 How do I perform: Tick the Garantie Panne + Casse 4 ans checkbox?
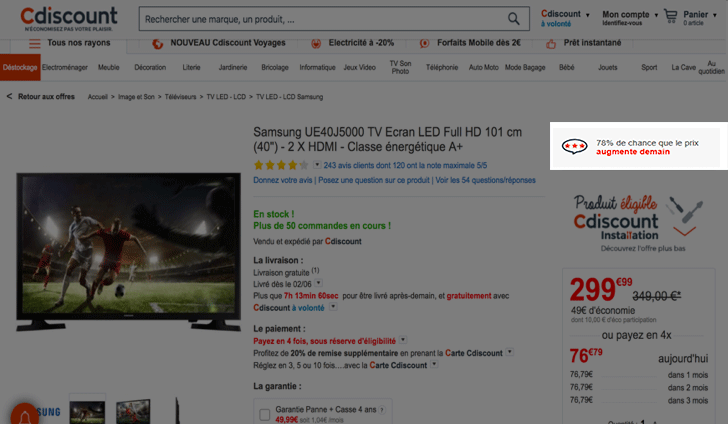[265, 415]
